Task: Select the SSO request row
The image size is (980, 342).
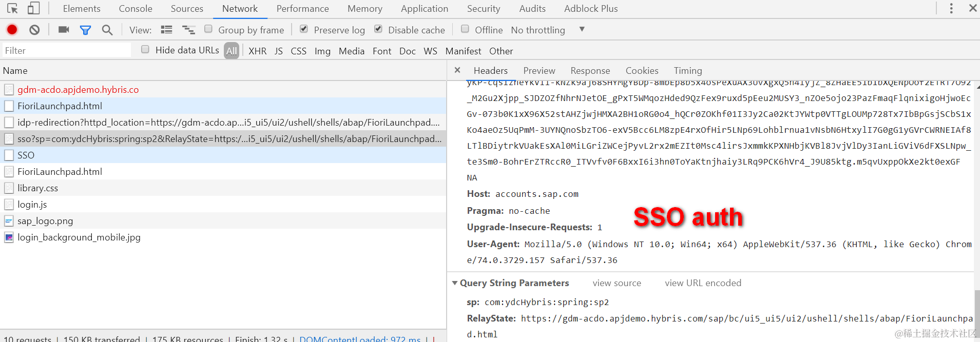Action: pos(223,155)
